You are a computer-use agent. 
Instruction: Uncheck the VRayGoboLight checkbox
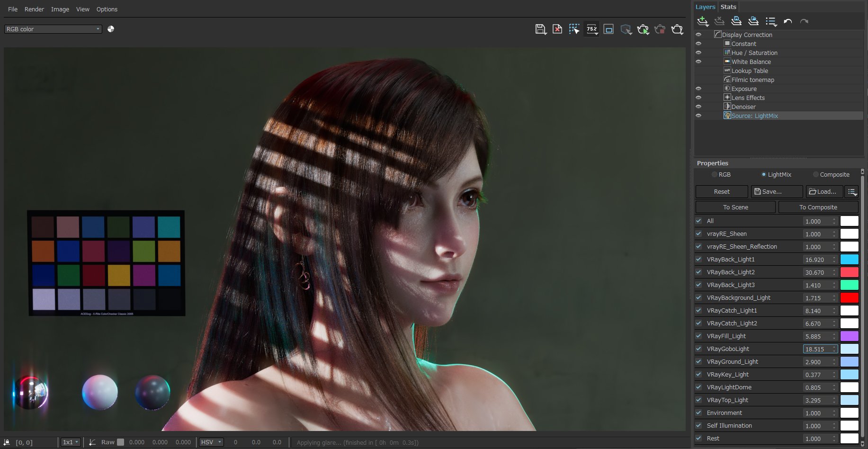[x=699, y=349]
